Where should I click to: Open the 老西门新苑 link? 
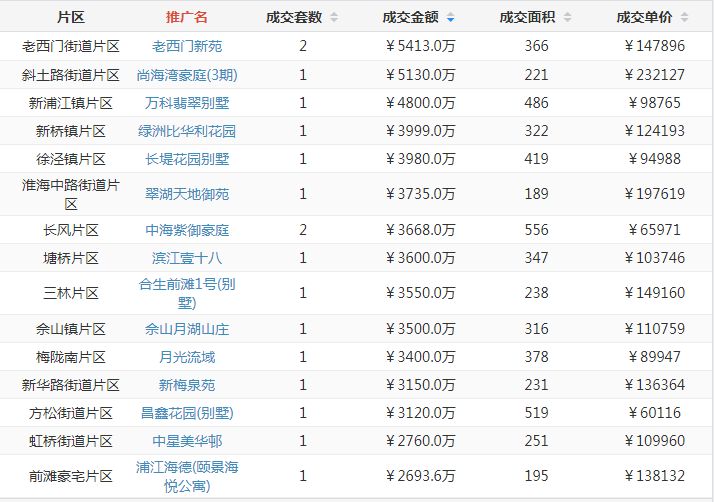(187, 46)
